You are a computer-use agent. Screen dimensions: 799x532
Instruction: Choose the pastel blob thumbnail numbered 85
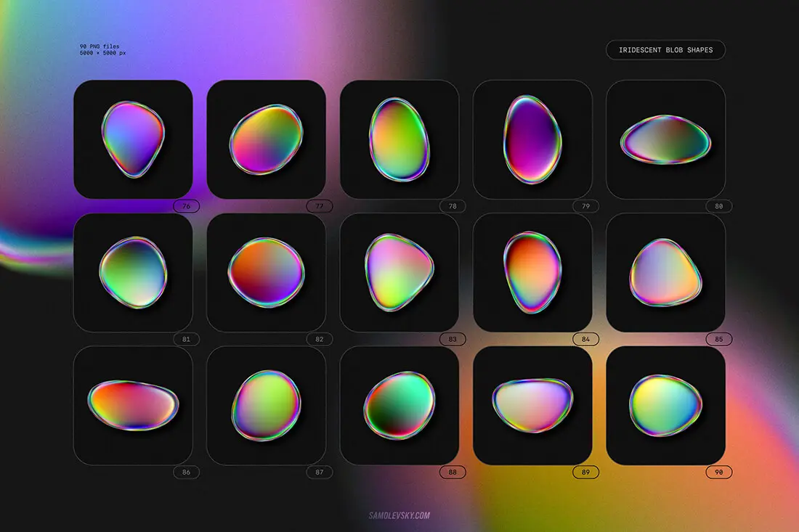point(665,272)
